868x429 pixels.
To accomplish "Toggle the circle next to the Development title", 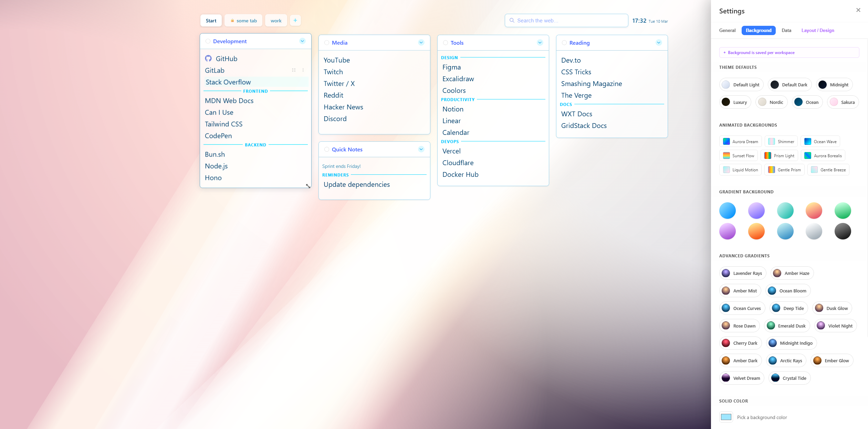I will [x=208, y=41].
